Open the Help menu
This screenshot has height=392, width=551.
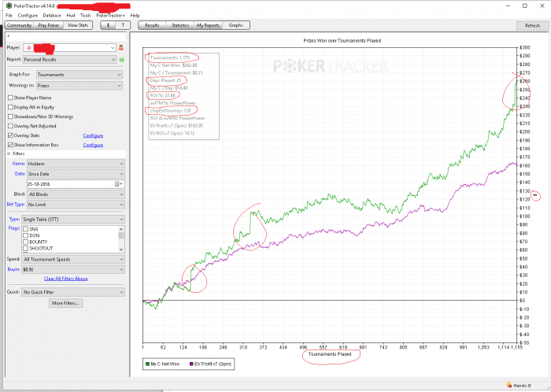pyautogui.click(x=135, y=16)
